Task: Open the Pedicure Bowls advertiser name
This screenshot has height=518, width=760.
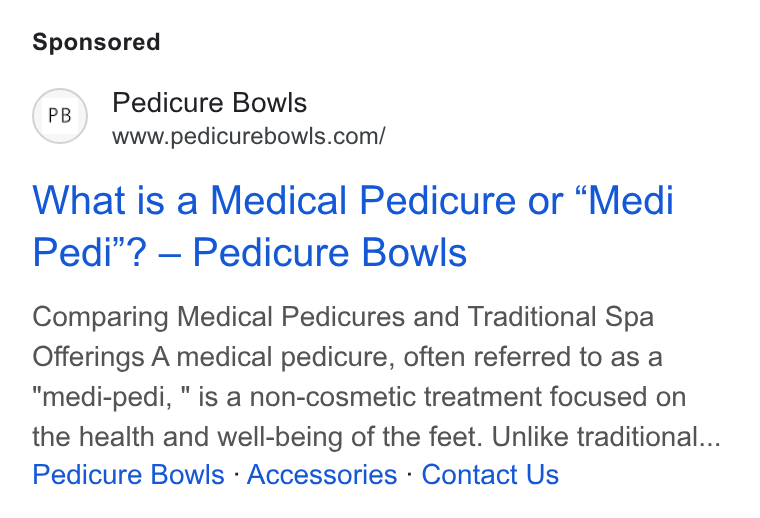Action: tap(209, 103)
